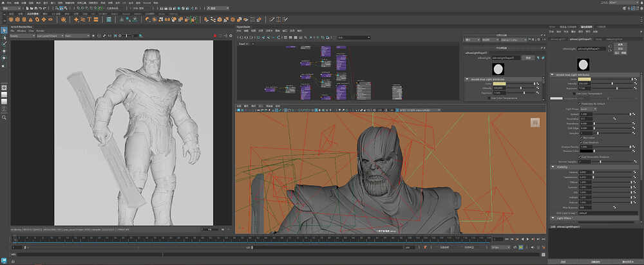This screenshot has width=644, height=265.
Task: Click Load Attributes at Attribute Editor bottom
Action: (x=596, y=261)
